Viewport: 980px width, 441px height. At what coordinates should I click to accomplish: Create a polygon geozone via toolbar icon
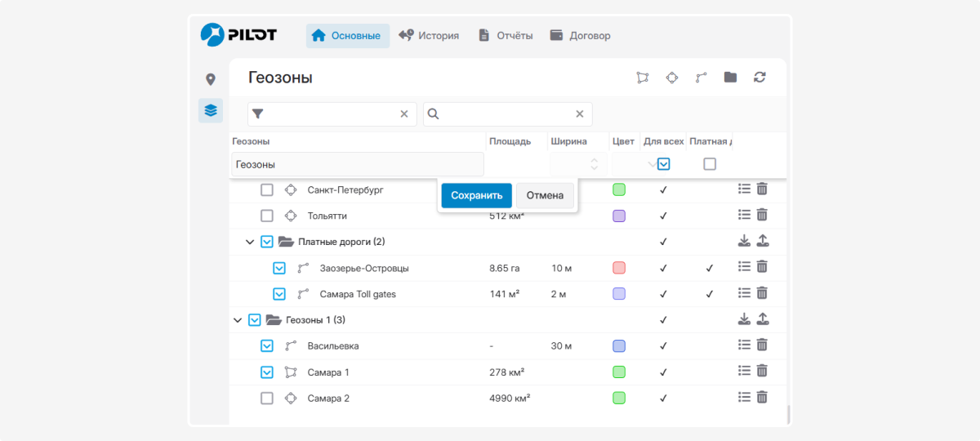pos(644,78)
